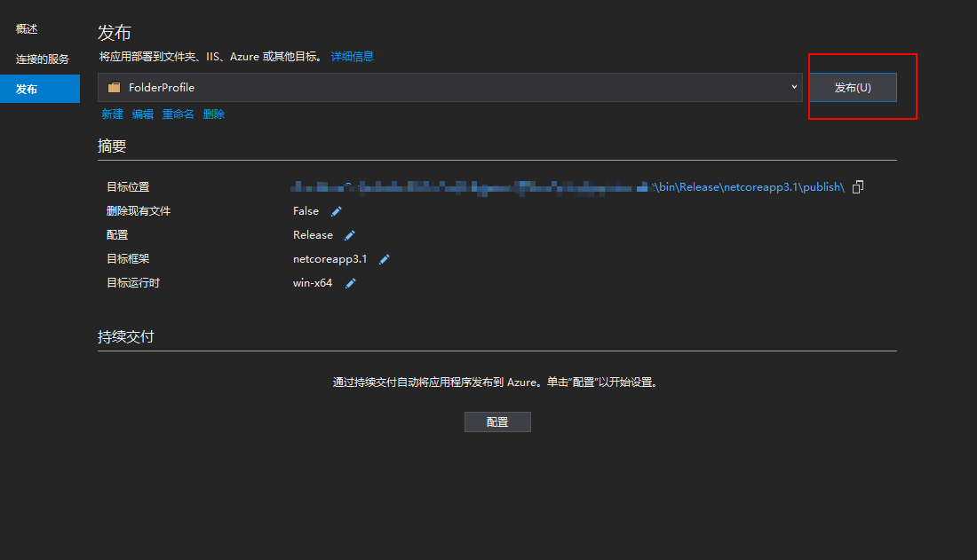Edit the win-x64 runtime pencil icon
Viewport: 977px width, 560px height.
point(350,283)
